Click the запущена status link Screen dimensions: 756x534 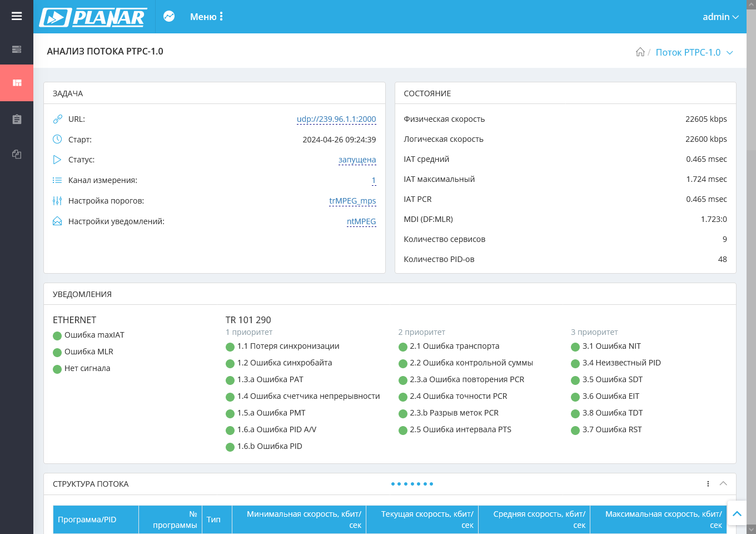tap(357, 160)
